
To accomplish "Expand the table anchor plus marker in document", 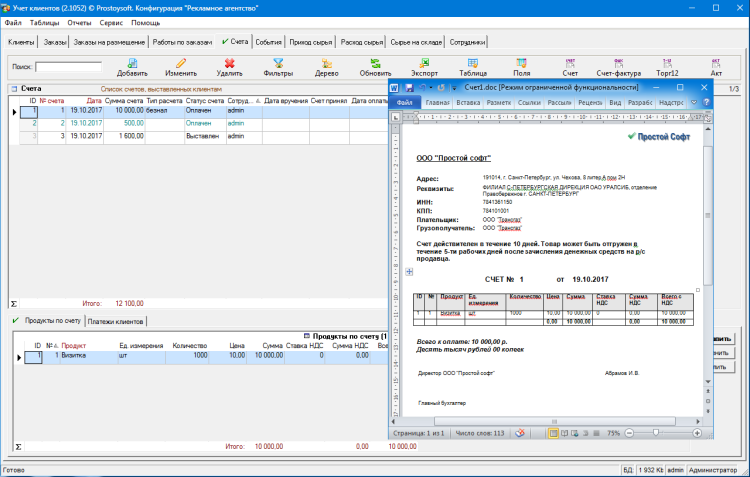I will pos(407,271).
